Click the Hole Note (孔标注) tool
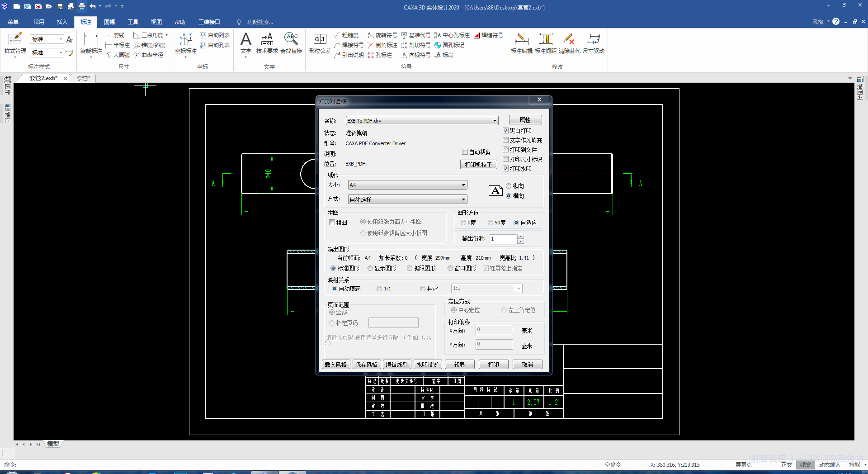Image resolution: width=868 pixels, height=474 pixels. click(x=380, y=55)
